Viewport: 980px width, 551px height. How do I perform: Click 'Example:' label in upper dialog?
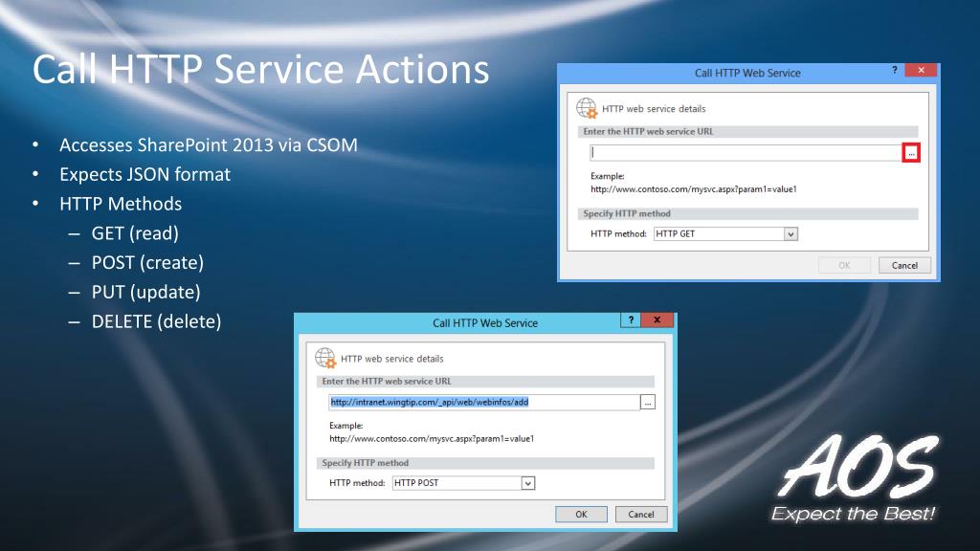tap(608, 176)
